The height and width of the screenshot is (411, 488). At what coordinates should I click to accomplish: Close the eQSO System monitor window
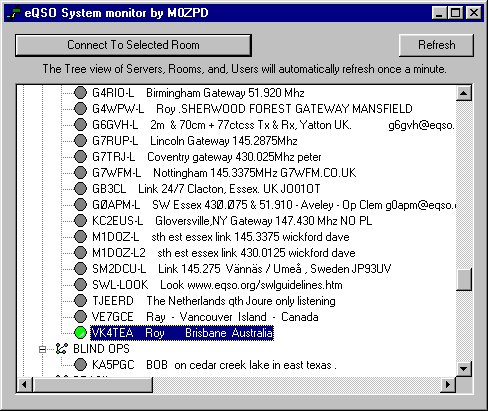point(474,13)
